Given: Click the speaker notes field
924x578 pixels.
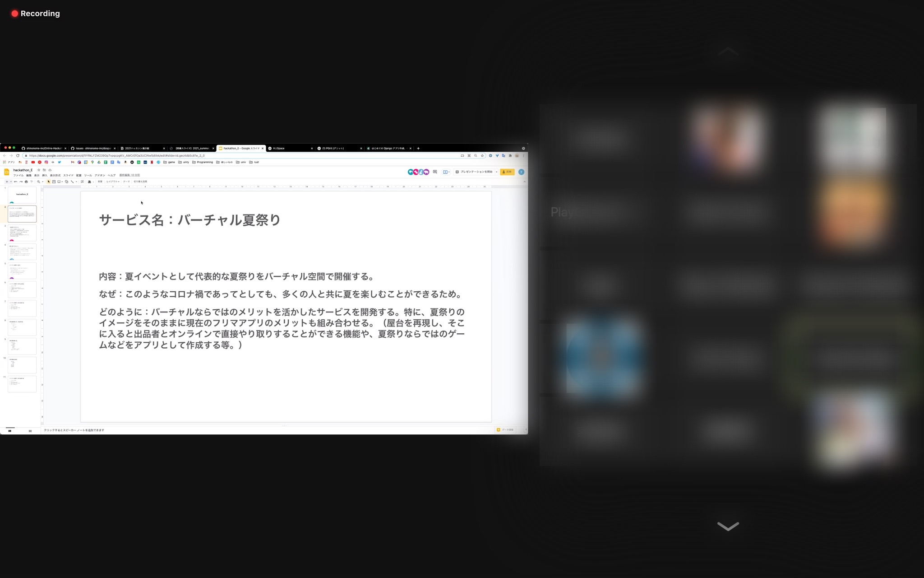Looking at the screenshot, I should [x=266, y=430].
